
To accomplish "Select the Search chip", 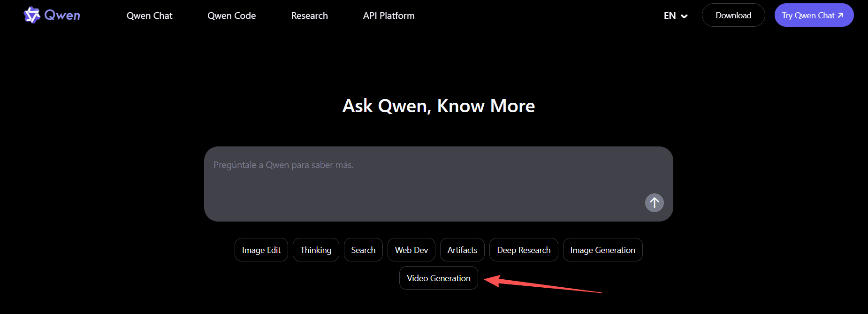I will (x=363, y=250).
